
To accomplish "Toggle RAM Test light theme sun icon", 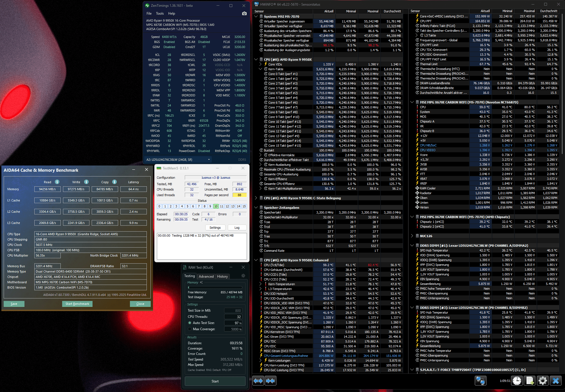I will pos(243,276).
